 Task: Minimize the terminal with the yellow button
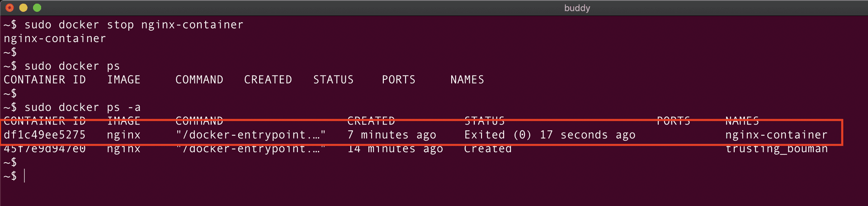click(x=24, y=8)
